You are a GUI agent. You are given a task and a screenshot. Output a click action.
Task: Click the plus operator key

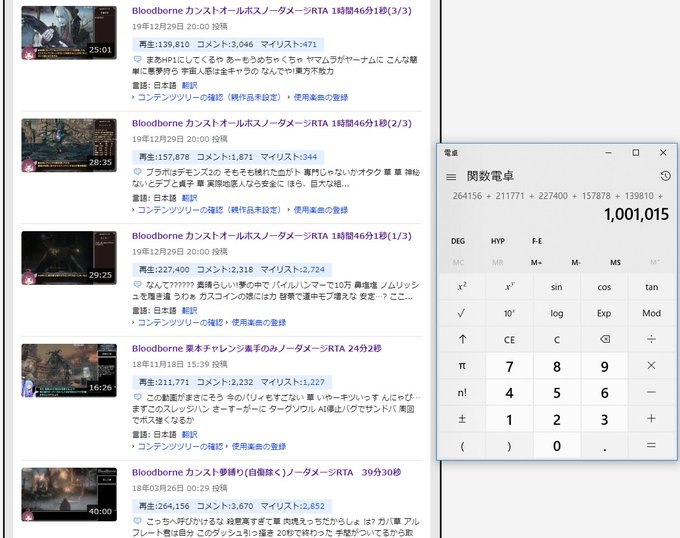(651, 419)
